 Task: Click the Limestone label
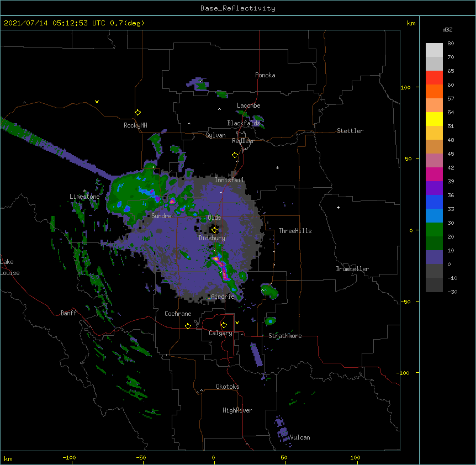(84, 197)
